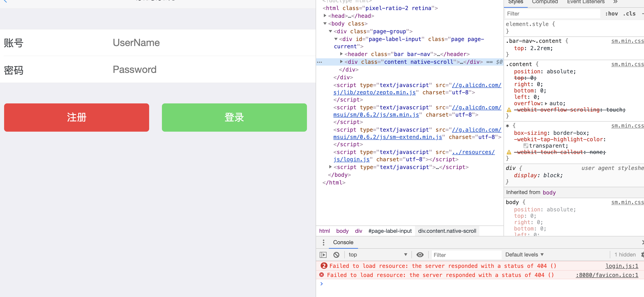Open the login.js:1 error source link

point(622,266)
